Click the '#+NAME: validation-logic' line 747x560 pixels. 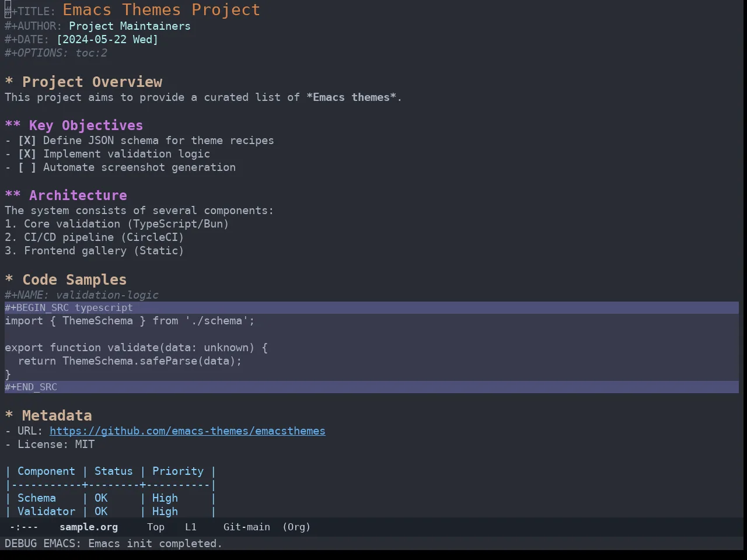click(x=82, y=295)
